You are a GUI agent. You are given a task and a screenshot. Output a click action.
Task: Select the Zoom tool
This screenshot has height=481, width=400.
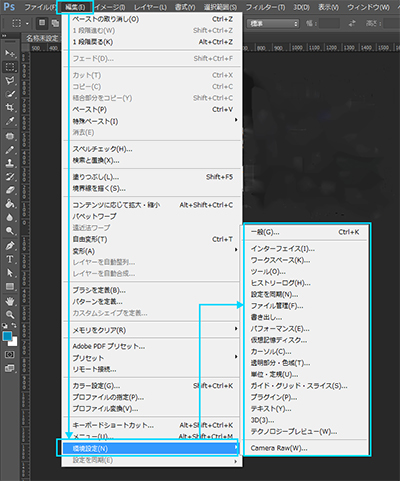pyautogui.click(x=10, y=315)
